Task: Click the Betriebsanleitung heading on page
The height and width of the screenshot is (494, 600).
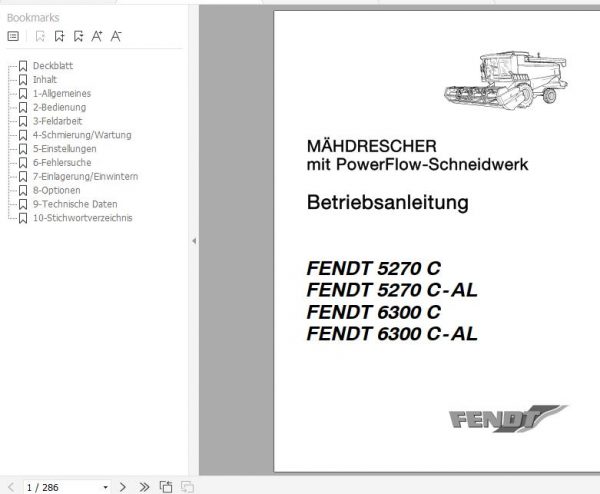Action: pyautogui.click(x=388, y=203)
